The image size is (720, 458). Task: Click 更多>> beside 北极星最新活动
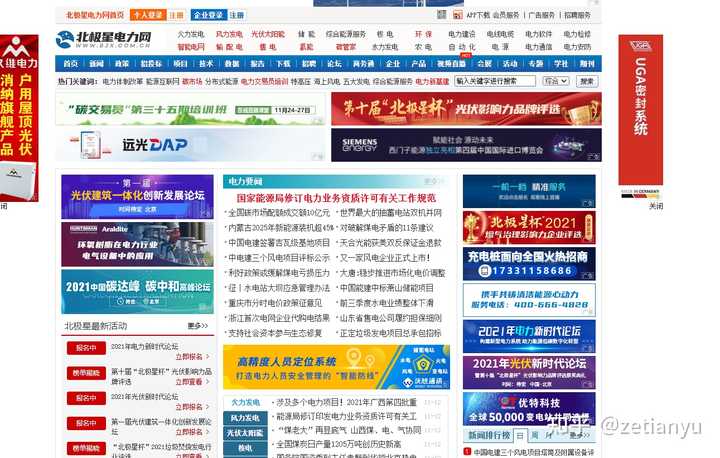pyautogui.click(x=198, y=326)
